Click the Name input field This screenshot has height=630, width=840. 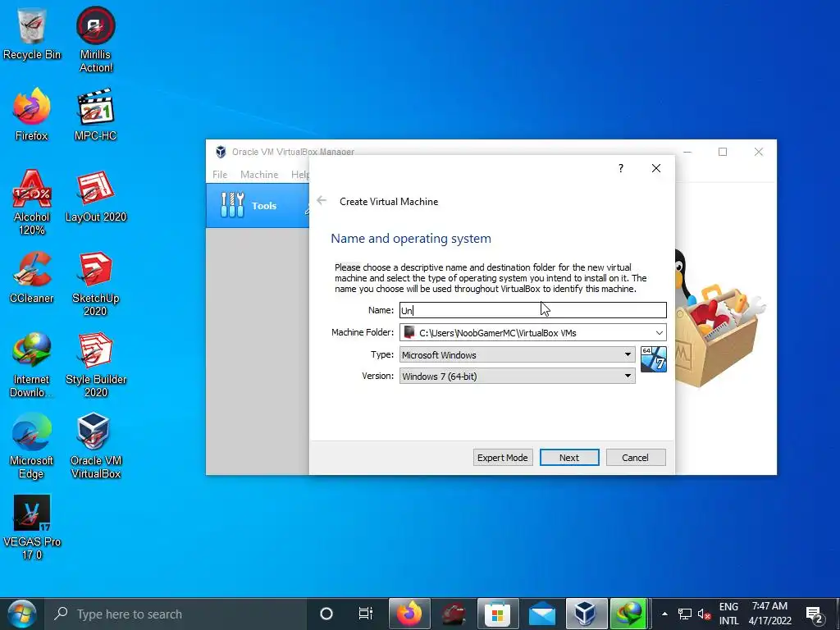pyautogui.click(x=533, y=310)
